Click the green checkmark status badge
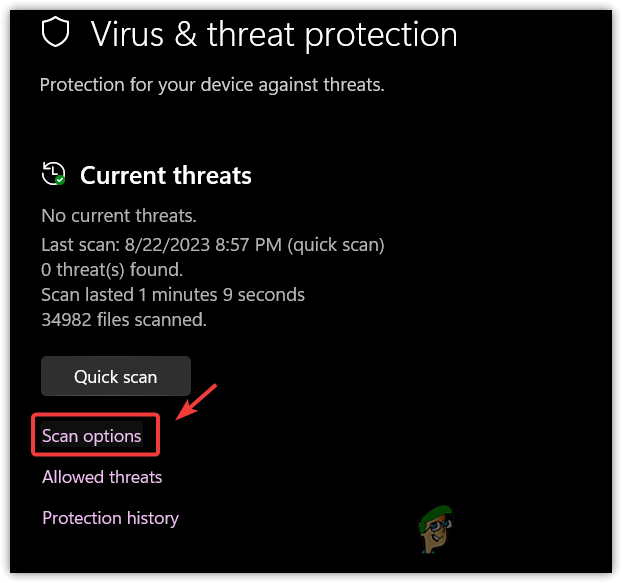622x583 pixels. pos(60,180)
